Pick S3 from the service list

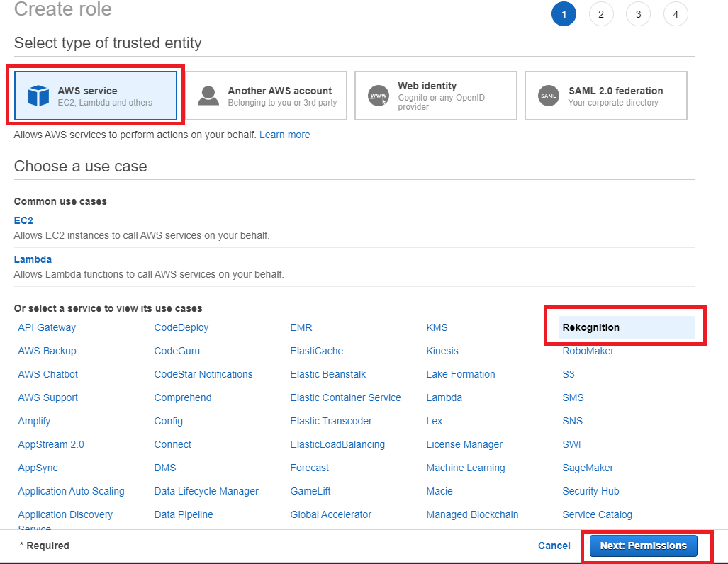[569, 374]
